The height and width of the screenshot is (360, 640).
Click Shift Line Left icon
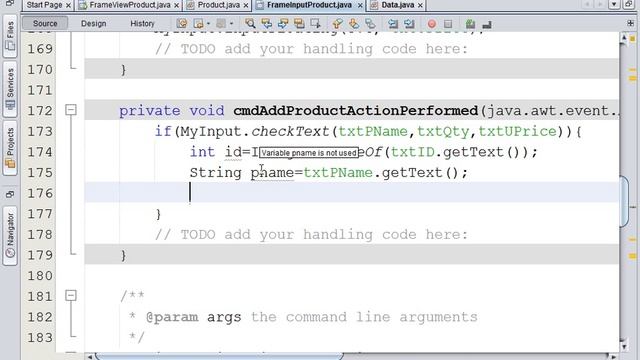point(393,24)
